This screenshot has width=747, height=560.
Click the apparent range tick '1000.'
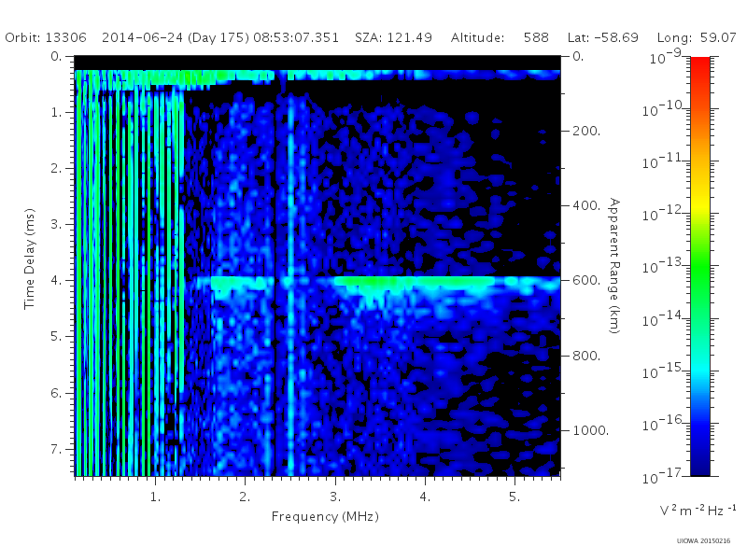(591, 430)
